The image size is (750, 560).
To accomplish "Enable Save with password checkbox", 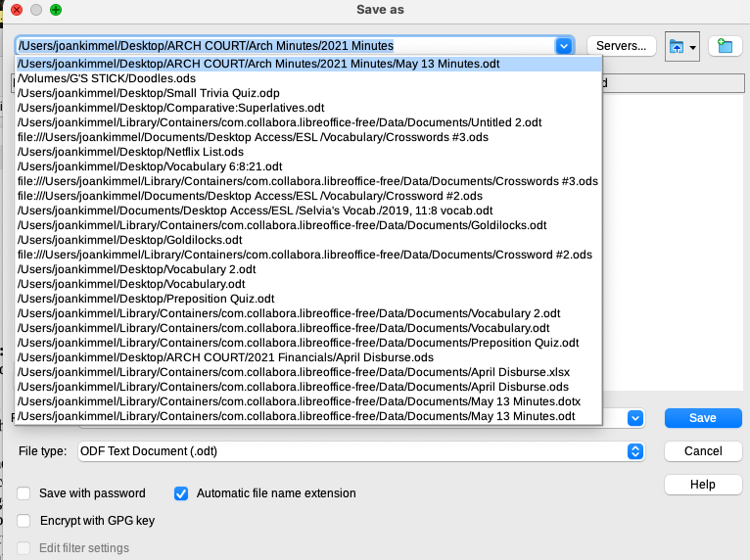I will pos(24,493).
